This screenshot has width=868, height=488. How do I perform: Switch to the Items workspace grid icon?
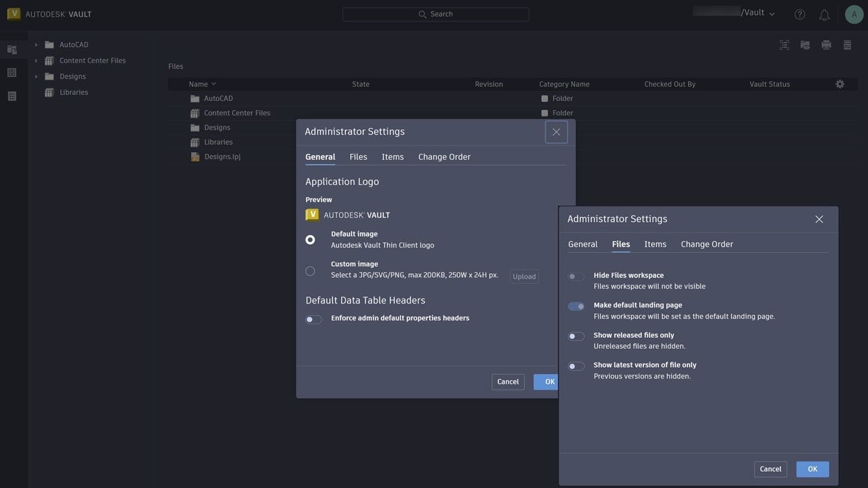pos(12,72)
